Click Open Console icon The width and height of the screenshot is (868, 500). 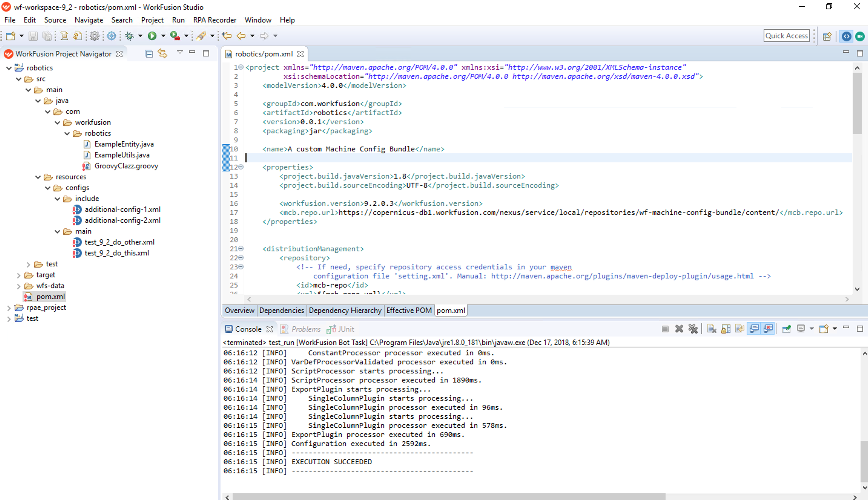point(824,329)
